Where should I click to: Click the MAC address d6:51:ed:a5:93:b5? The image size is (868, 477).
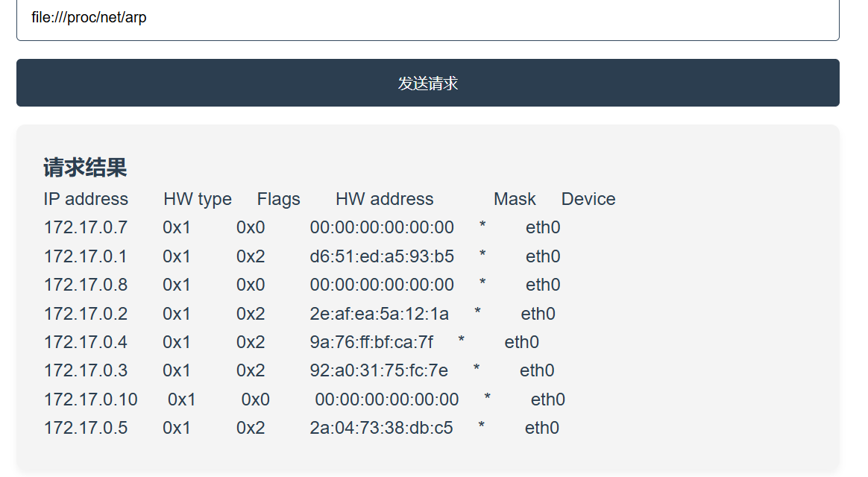click(x=382, y=256)
